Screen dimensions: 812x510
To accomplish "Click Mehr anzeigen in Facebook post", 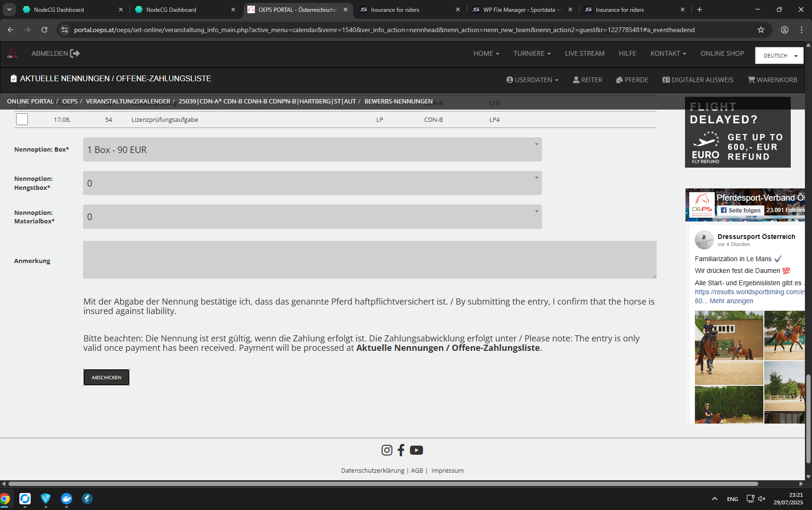I will (x=731, y=301).
